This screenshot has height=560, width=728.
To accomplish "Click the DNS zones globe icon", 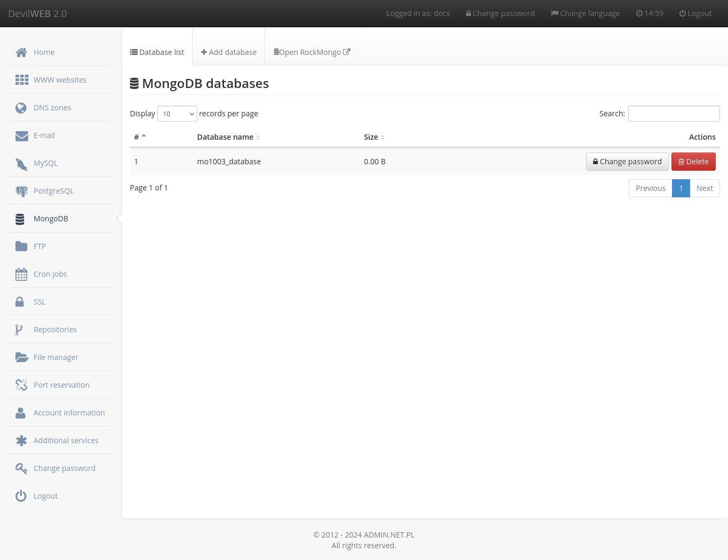I will coord(21,107).
